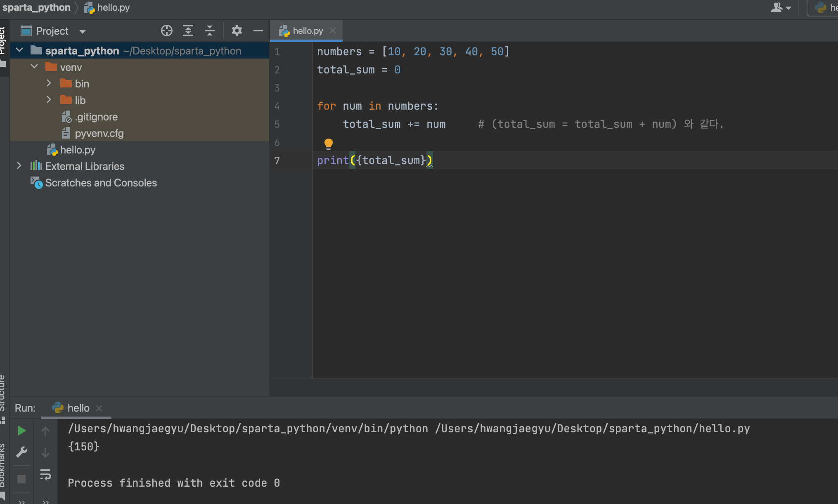Click the stop square button in the Run panel
This screenshot has height=504, width=838.
[22, 479]
